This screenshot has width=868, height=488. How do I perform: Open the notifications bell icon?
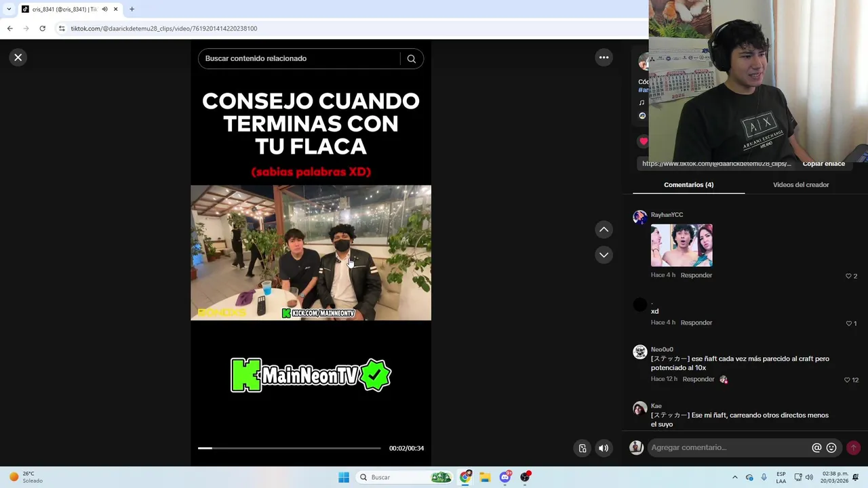pyautogui.click(x=856, y=477)
